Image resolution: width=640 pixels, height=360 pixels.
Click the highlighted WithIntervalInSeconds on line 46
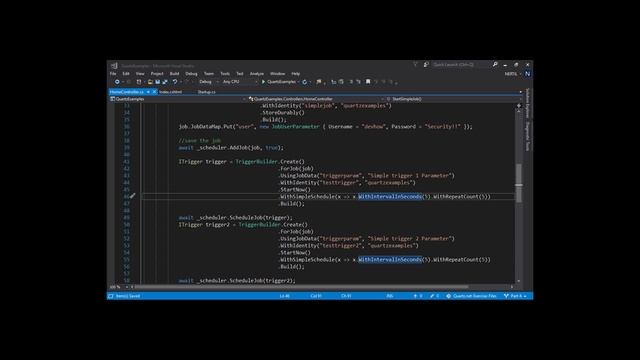[x=390, y=197]
